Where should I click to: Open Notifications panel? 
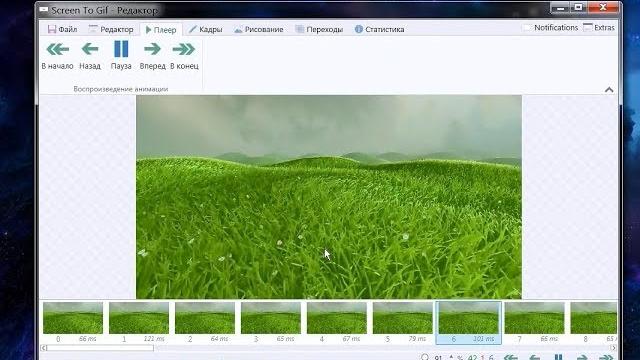click(550, 28)
